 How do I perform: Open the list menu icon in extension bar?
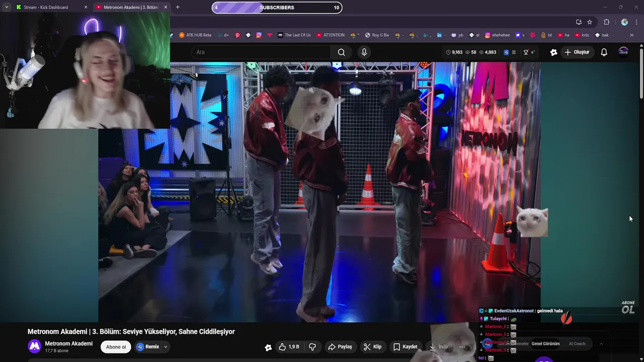coord(514,52)
